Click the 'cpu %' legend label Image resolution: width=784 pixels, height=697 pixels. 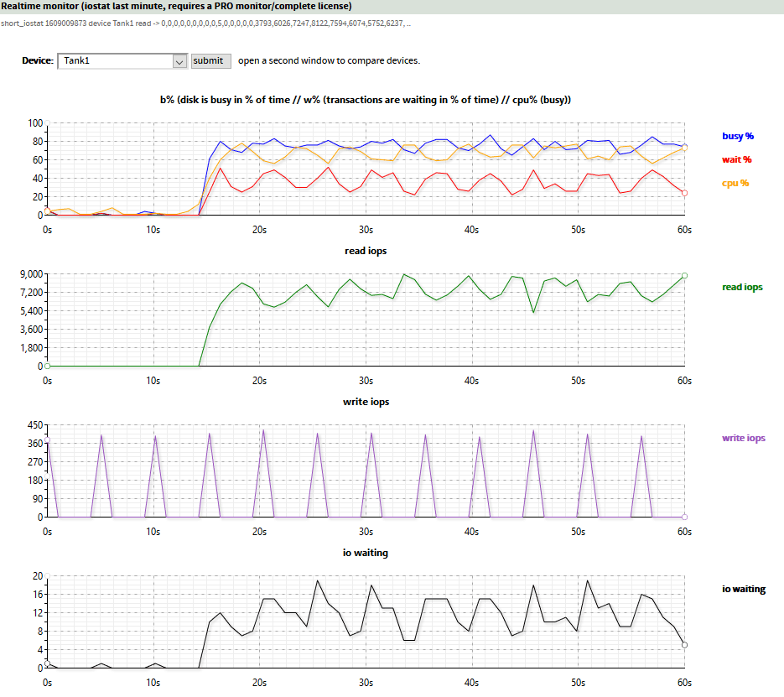735,183
